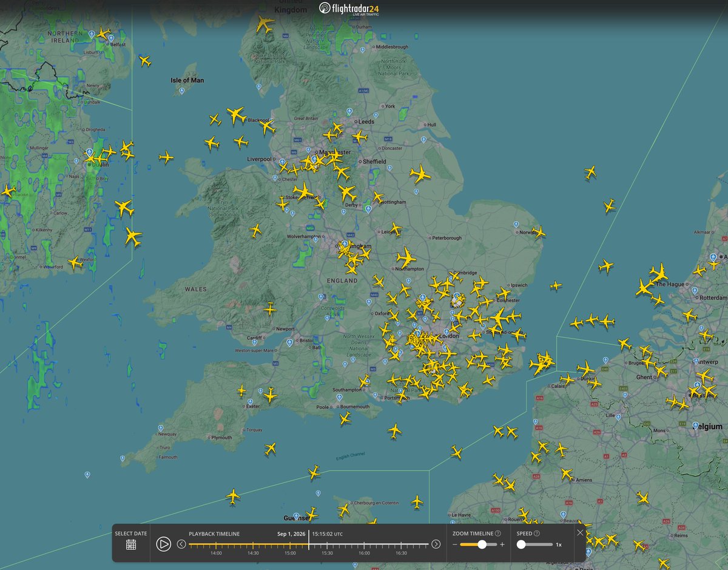Click the plus beside the Zoom Timeline slider
Image resolution: width=728 pixels, height=570 pixels.
[x=502, y=545]
